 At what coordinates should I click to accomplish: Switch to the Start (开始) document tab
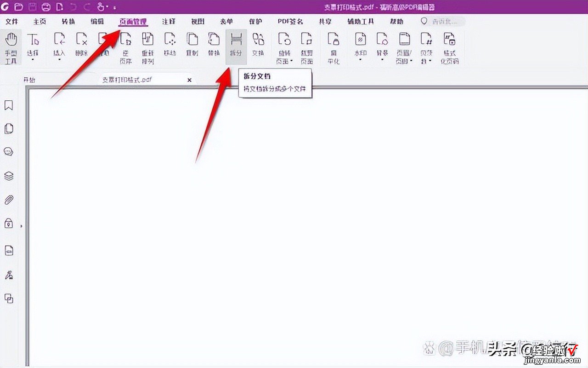click(29, 80)
